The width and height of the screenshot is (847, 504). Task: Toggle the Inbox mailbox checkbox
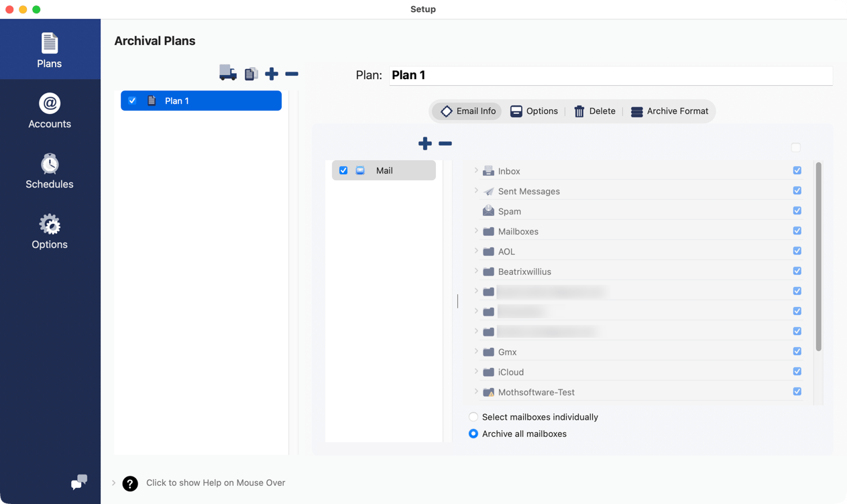click(797, 171)
